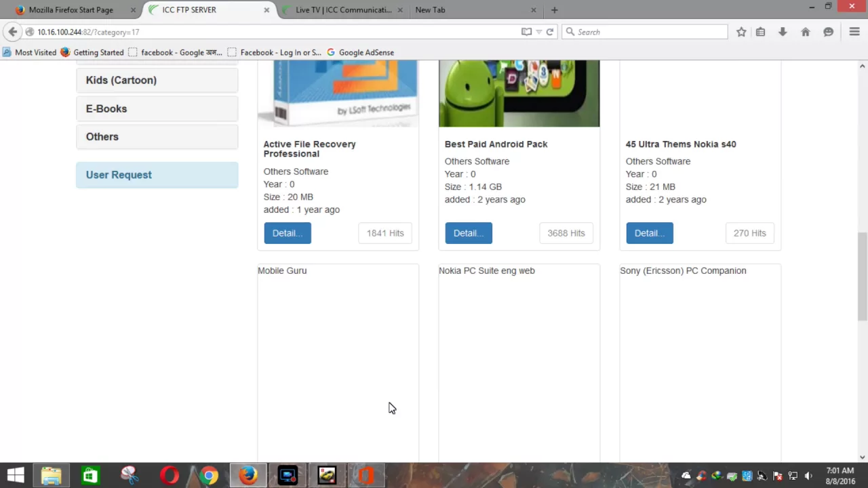Screen dimensions: 868x488
Task: Show bookmarks list icon in toolbar
Action: point(760,32)
